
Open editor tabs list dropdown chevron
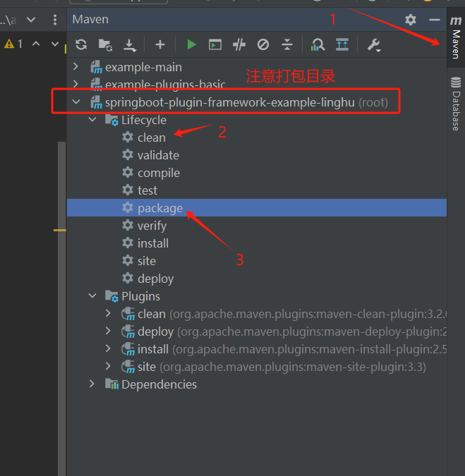[30, 20]
